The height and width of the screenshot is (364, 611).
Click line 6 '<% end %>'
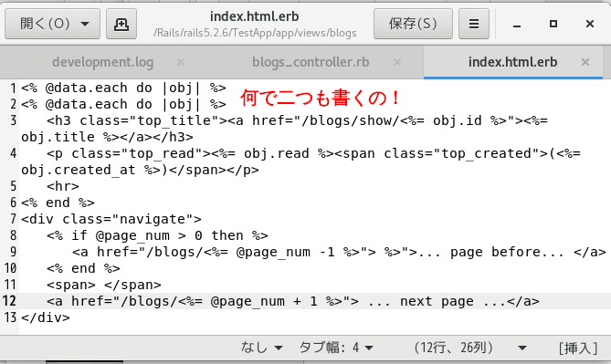[x=58, y=203]
